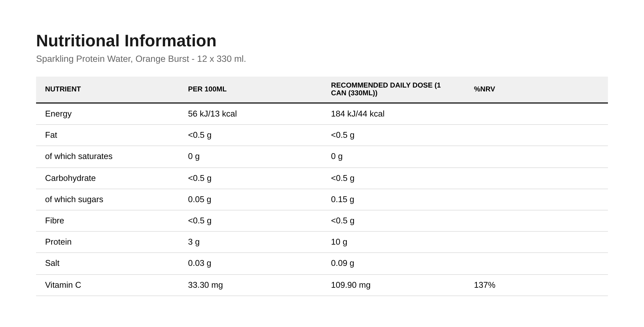Click the 'of which saturates' row label
The image size is (644, 327).
(x=79, y=156)
